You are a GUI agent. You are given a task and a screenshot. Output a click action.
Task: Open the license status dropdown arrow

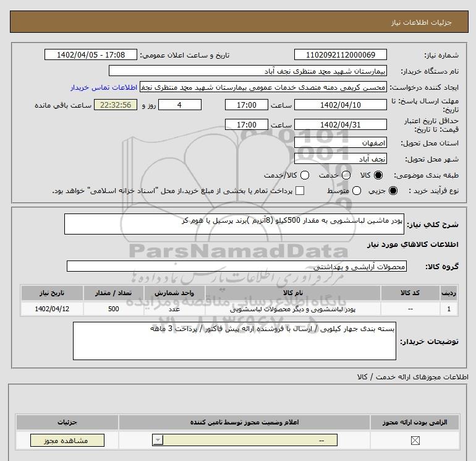click(x=158, y=440)
